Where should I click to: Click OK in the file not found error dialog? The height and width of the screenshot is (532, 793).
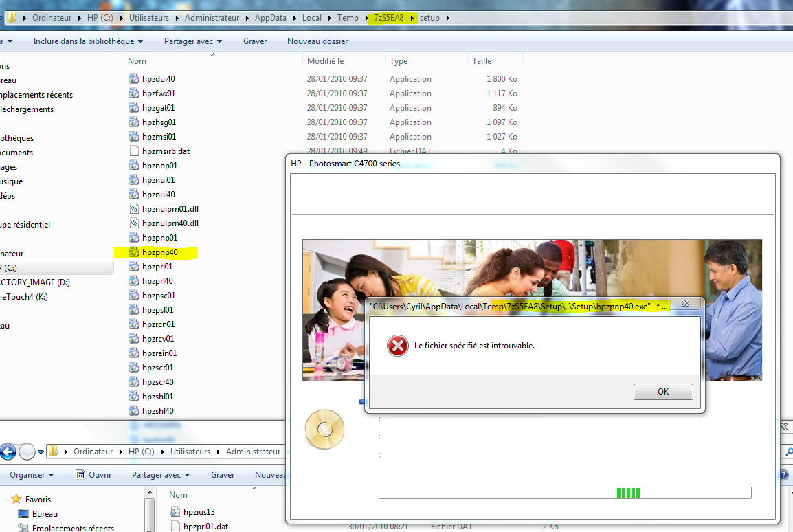(x=663, y=391)
